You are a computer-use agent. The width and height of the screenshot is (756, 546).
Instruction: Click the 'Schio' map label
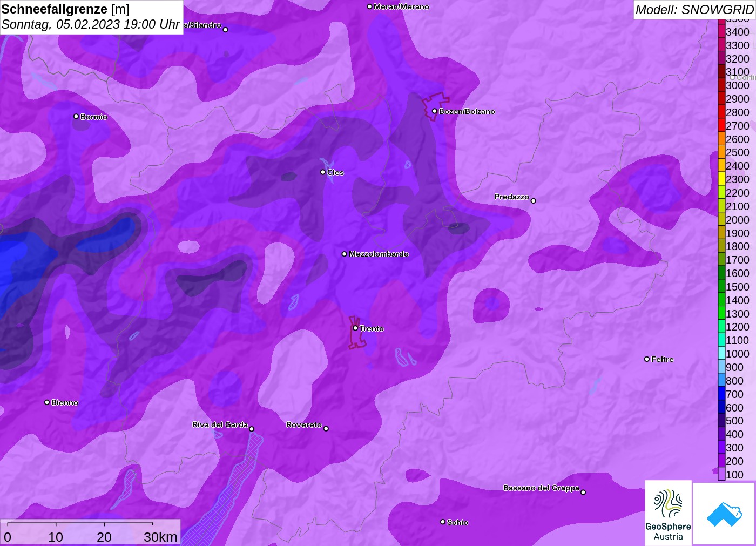pyautogui.click(x=457, y=522)
